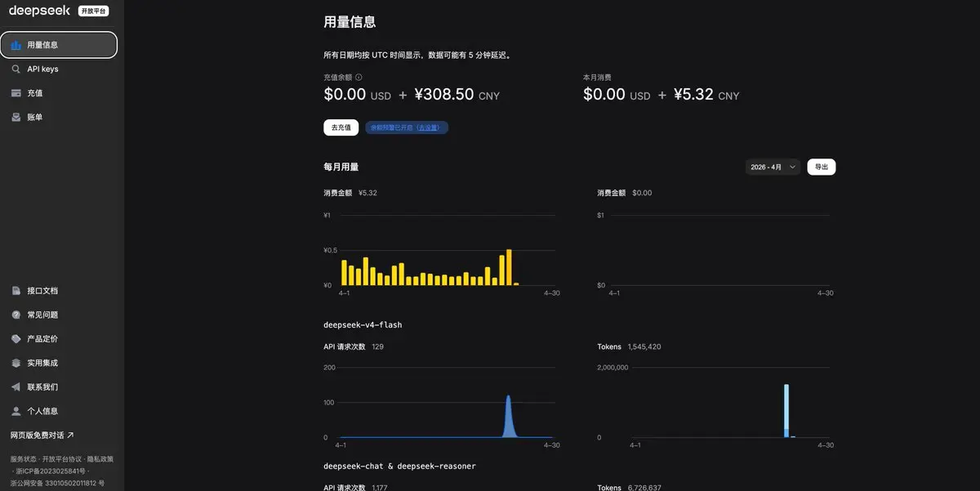Click the 隐私政策 footer link

tap(100, 459)
